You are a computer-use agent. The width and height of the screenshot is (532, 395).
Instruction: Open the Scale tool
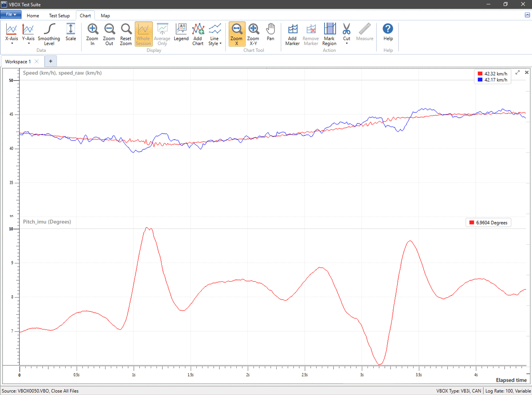[x=71, y=30]
